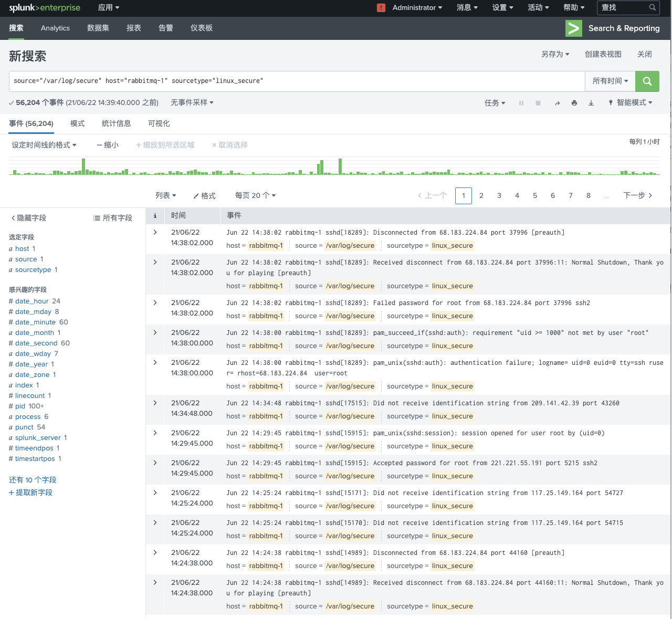Open the 设置 menu
This screenshot has height=619, width=672.
503,7
